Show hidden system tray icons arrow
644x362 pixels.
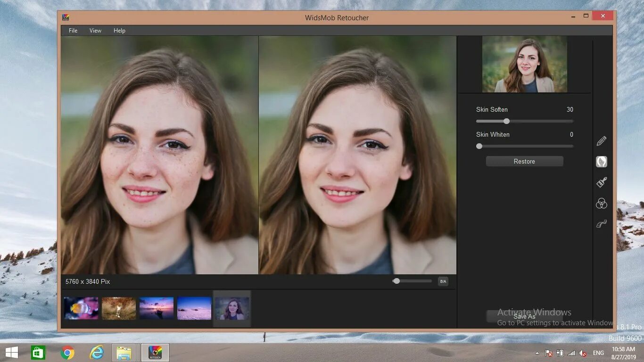point(537,353)
